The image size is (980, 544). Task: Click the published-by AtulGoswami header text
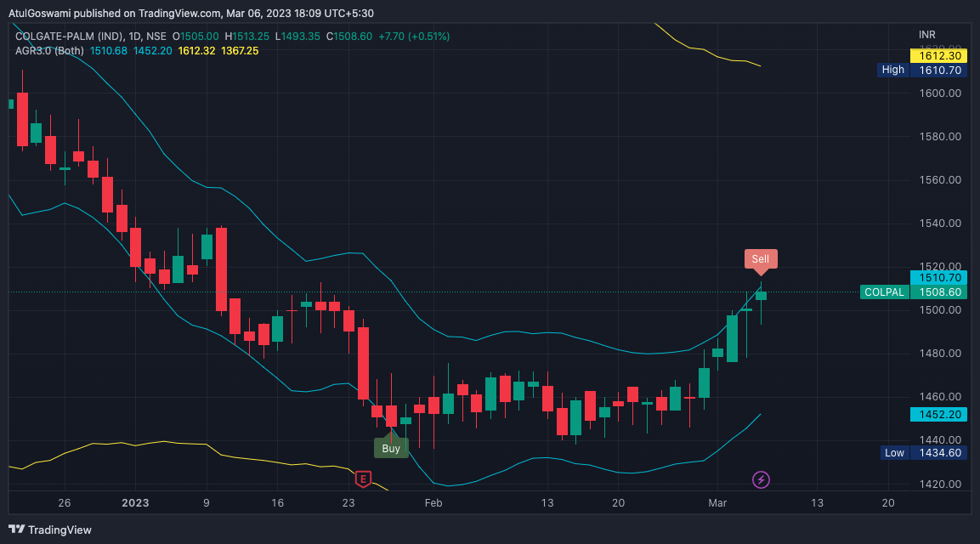point(190,13)
